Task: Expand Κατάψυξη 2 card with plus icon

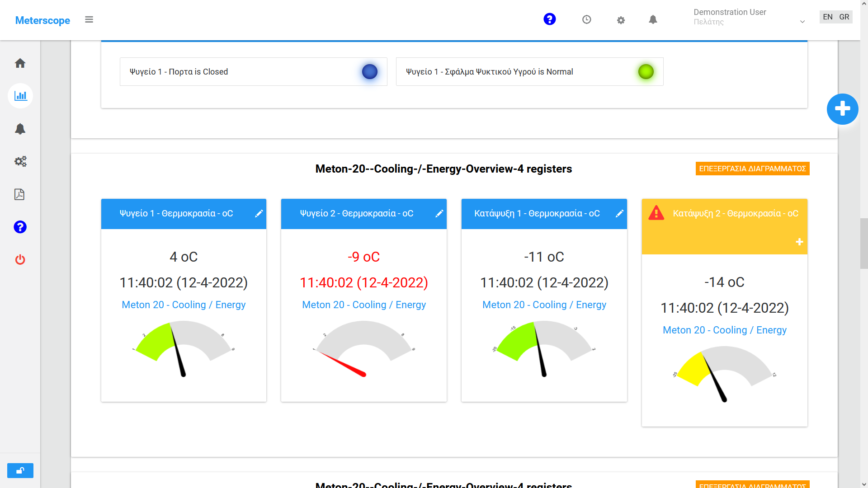Action: 799,242
